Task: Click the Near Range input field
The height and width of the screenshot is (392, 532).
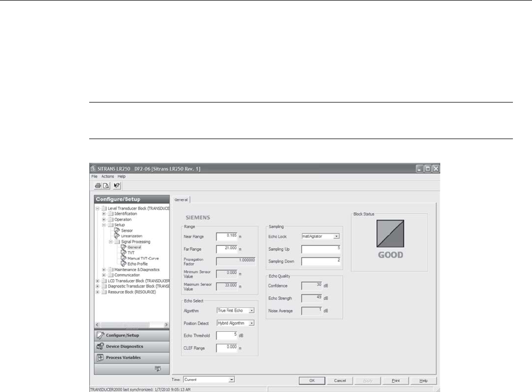Action: coord(227,236)
